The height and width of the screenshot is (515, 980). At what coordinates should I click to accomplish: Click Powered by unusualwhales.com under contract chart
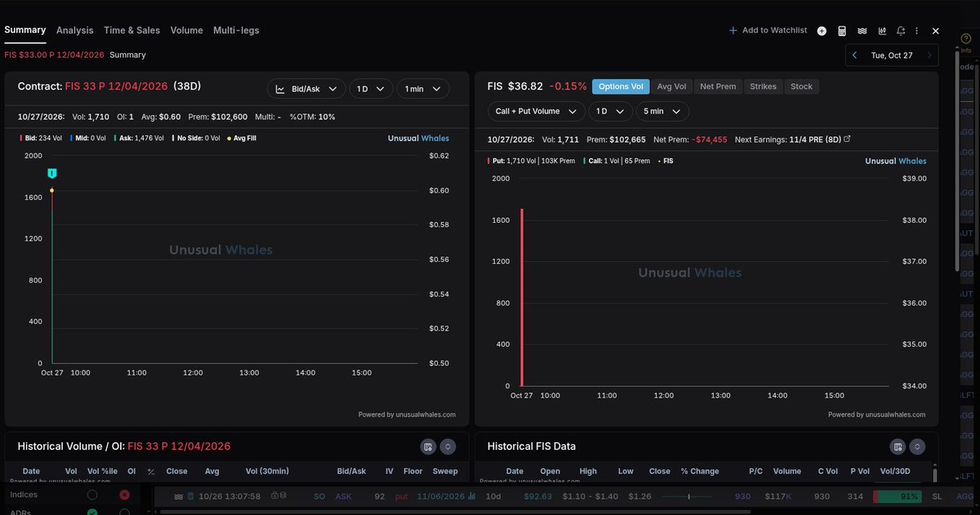point(407,415)
